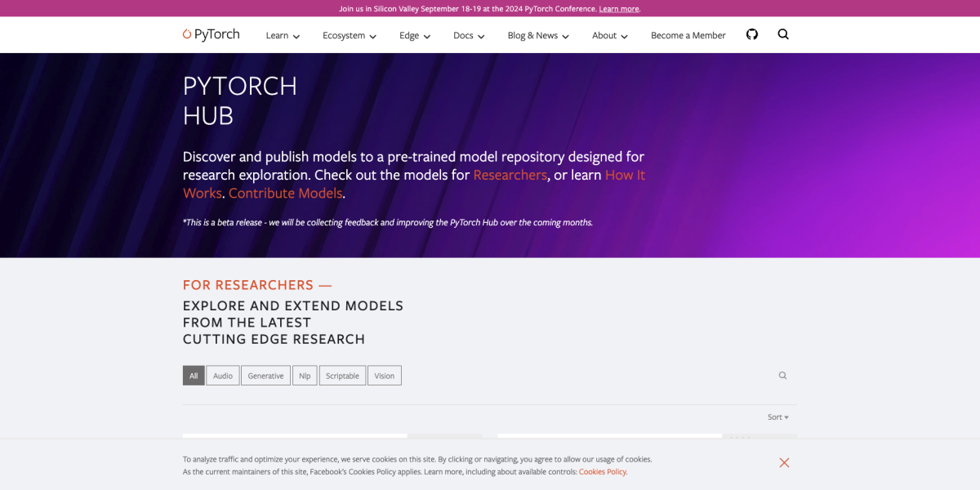
Task: Dismiss the cookies notice with the X icon
Action: (784, 462)
